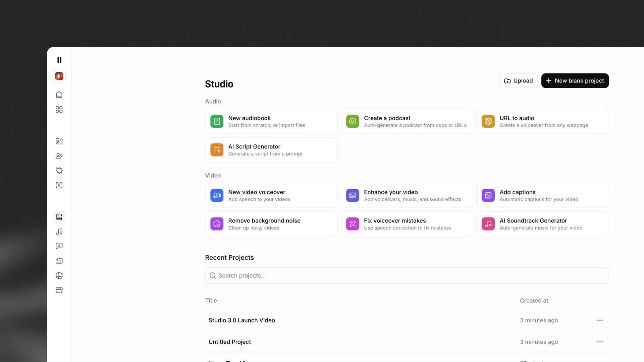Collapse the sidebar with the pause icon
This screenshot has height=362, width=644.
(59, 60)
